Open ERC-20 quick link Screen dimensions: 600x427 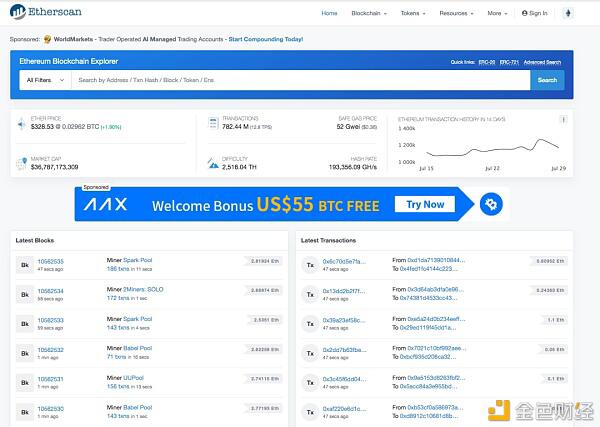pos(487,62)
